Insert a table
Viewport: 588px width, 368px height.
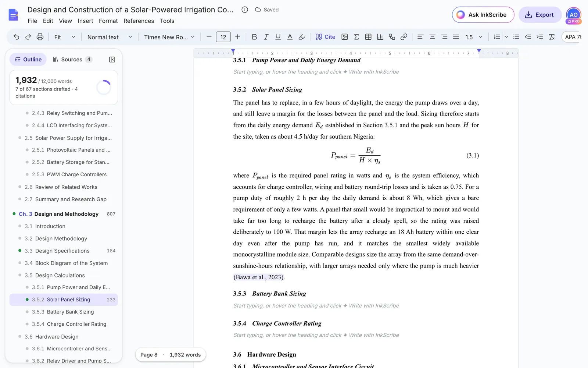368,37
